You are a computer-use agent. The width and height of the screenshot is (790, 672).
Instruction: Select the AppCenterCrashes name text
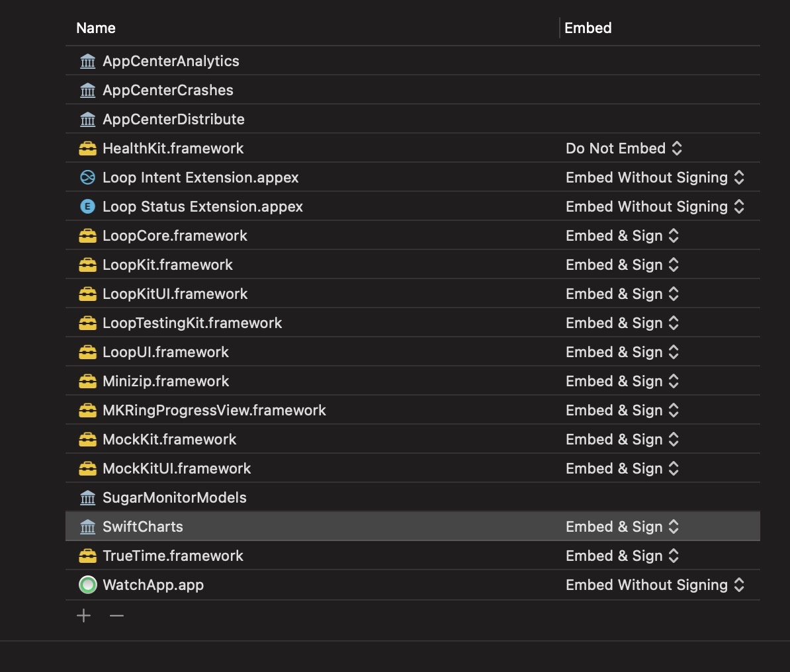point(168,91)
